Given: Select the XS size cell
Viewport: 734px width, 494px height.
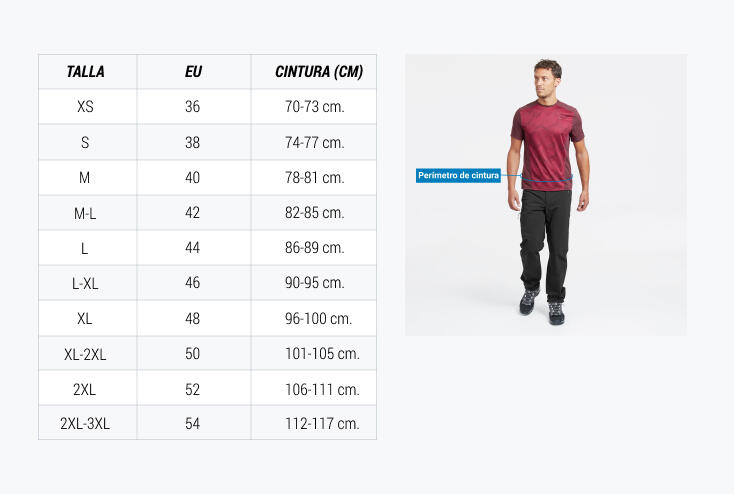Looking at the screenshot, I should tap(85, 107).
